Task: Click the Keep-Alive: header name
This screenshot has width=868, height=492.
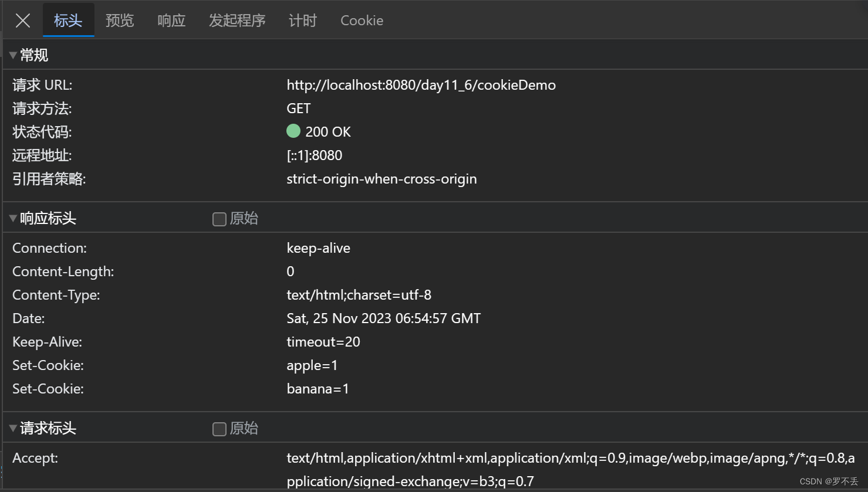Action: pyautogui.click(x=47, y=342)
